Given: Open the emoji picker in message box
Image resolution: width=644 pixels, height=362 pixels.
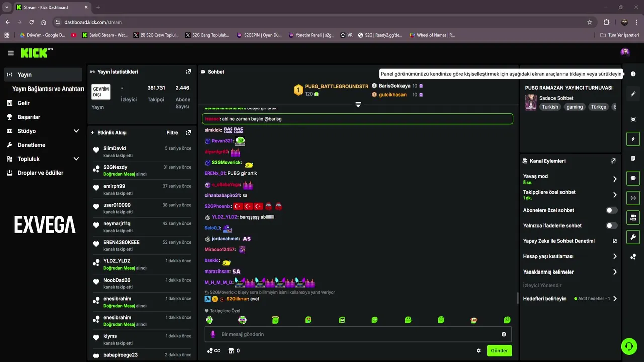Looking at the screenshot, I should tap(504, 334).
